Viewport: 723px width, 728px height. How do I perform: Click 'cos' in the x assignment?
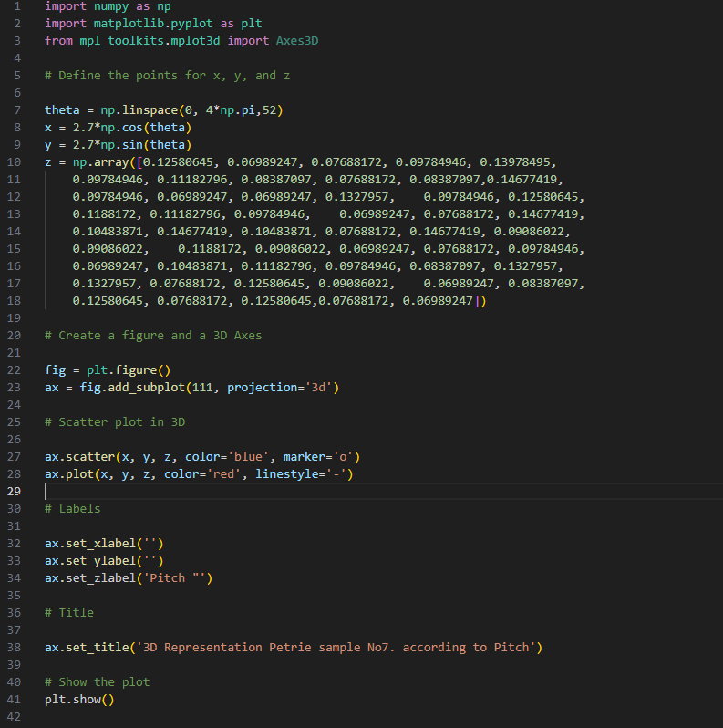(x=132, y=128)
